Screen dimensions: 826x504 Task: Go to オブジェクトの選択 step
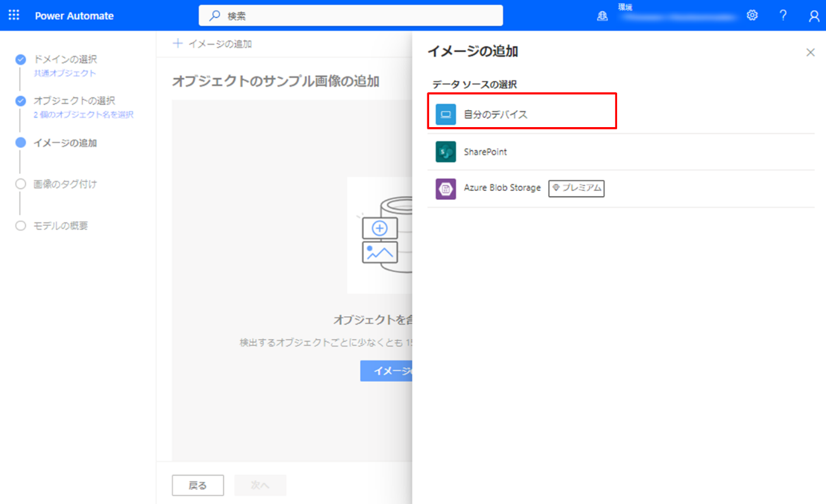pyautogui.click(x=74, y=101)
